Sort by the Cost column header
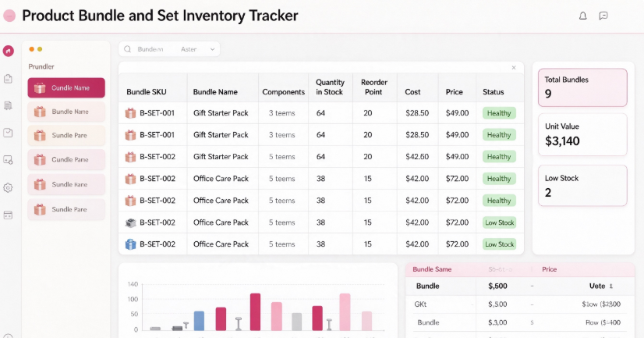 point(412,92)
